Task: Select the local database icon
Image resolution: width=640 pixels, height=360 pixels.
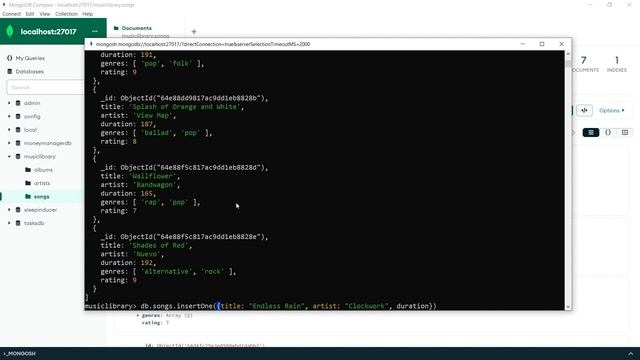Action: (x=18, y=130)
